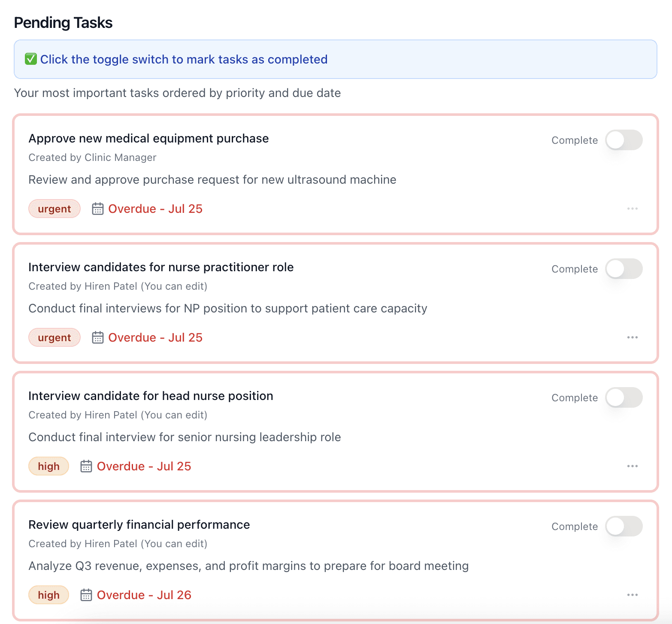
Task: Select high priority badge on head nurse task
Action: (48, 466)
